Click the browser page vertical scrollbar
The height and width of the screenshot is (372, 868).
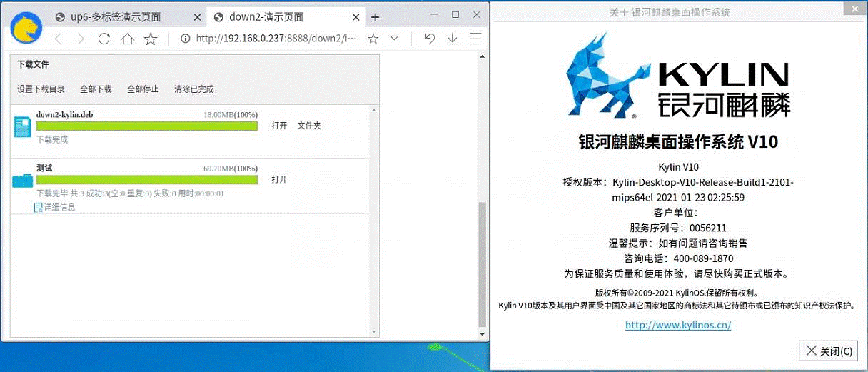[x=482, y=263]
